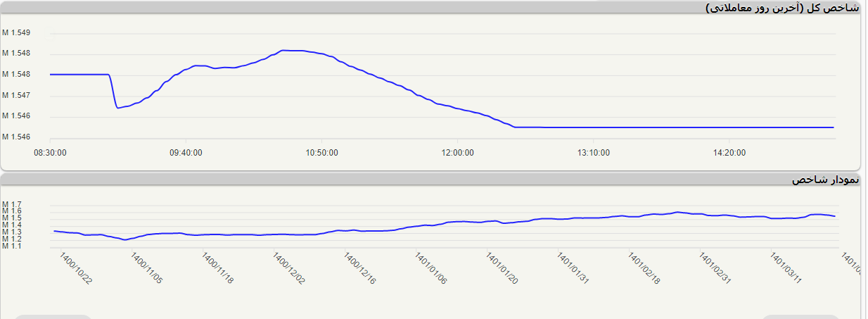Click the 1400/11/18 date axis label
Image resolution: width=868 pixels, height=319 pixels.
pyautogui.click(x=218, y=269)
